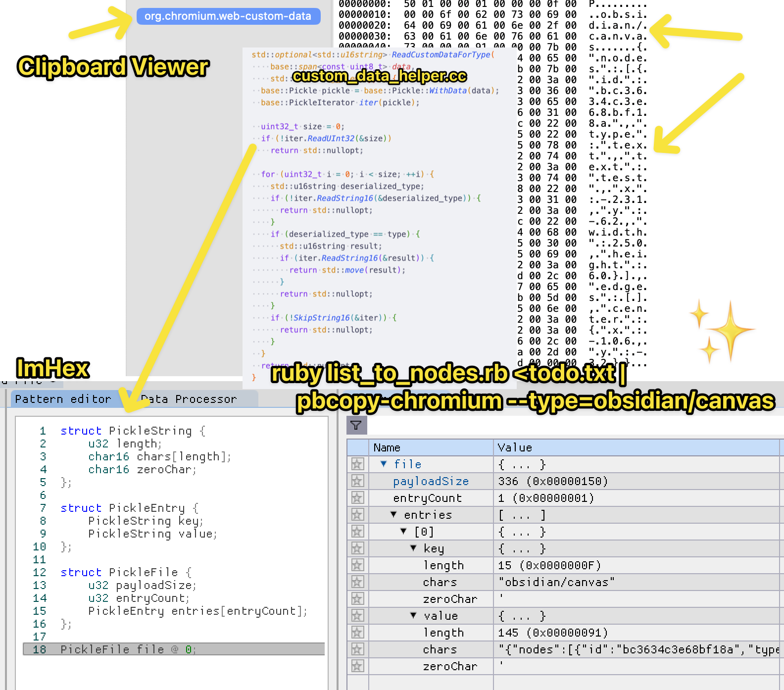
Task: Select org.chromium.web-custom-data in Clipboard Viewer
Action: (x=228, y=16)
